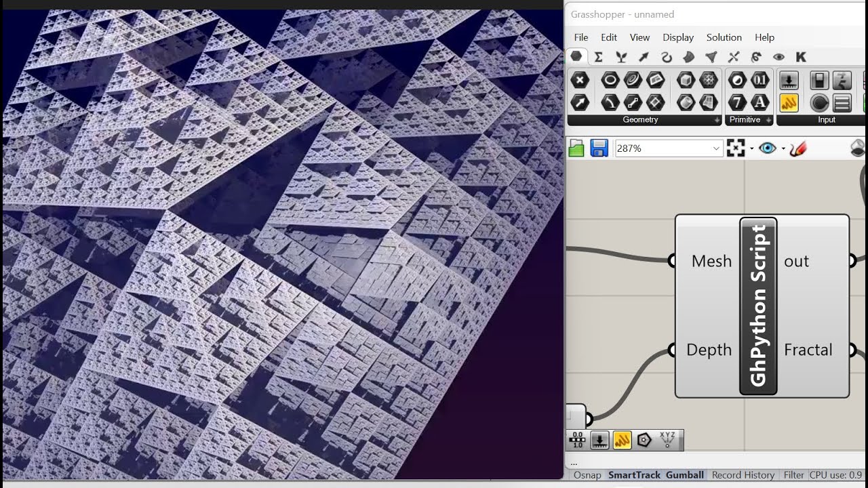Activate the sketch pencil tool
Image resolution: width=868 pixels, height=488 pixels.
(x=798, y=148)
